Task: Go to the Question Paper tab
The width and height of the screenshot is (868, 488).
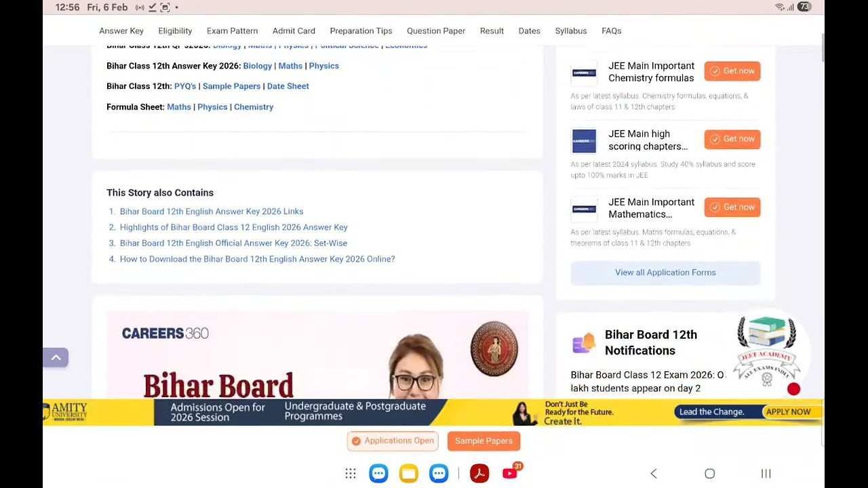Action: tap(436, 30)
